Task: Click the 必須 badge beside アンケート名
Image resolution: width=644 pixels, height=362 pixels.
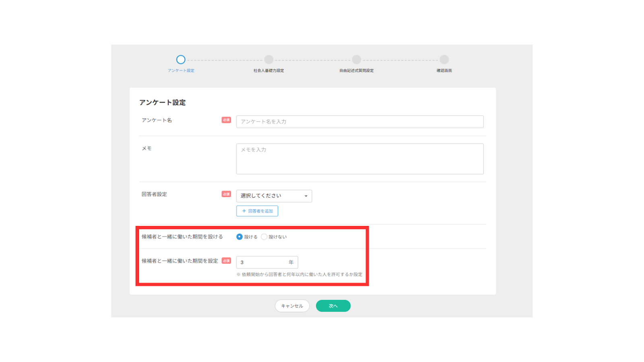Action: point(226,120)
